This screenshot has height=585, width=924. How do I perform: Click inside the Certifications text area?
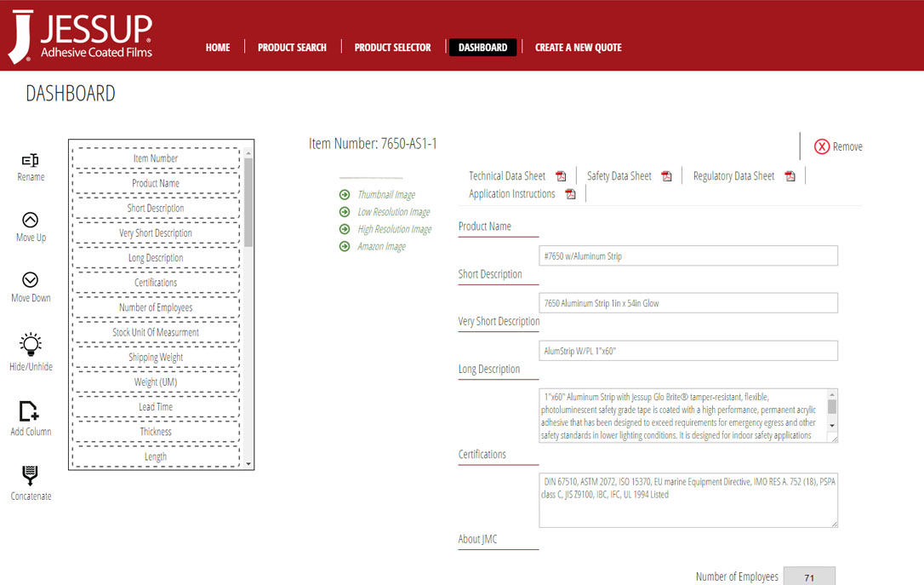[x=688, y=500]
